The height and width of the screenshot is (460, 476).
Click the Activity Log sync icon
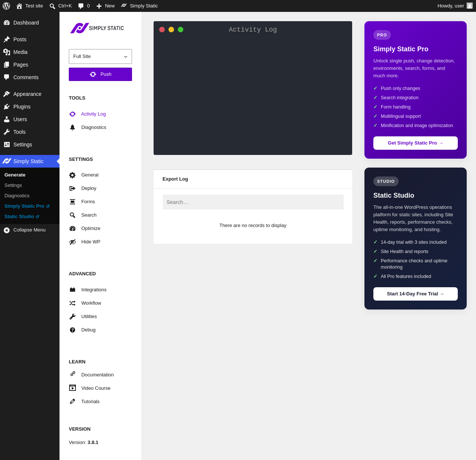(73, 114)
